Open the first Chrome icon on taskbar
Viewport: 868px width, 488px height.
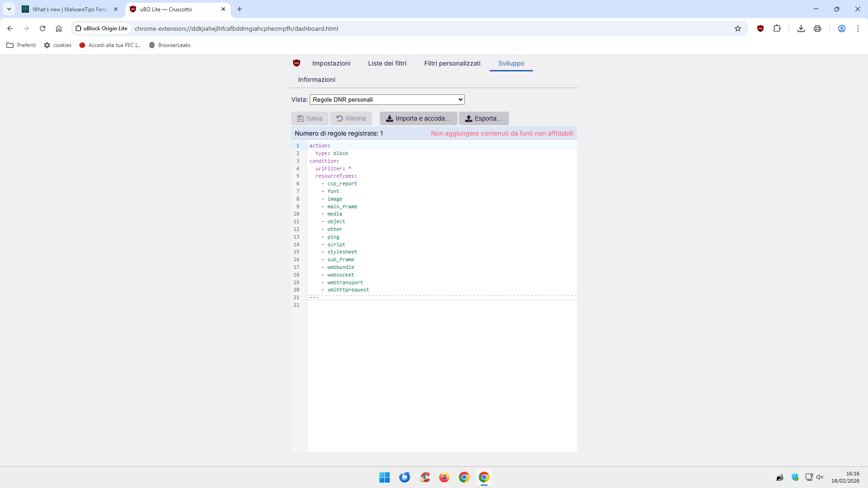[x=464, y=477]
